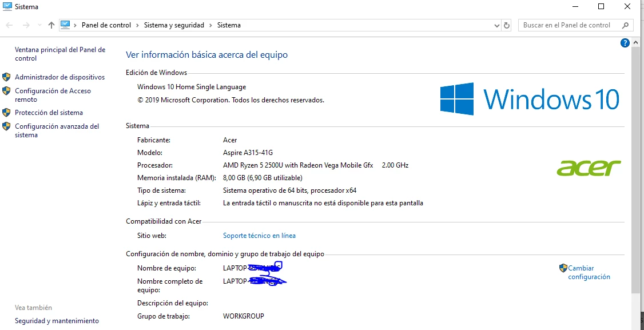
Task: Click the computer icon in address bar
Action: [65, 25]
